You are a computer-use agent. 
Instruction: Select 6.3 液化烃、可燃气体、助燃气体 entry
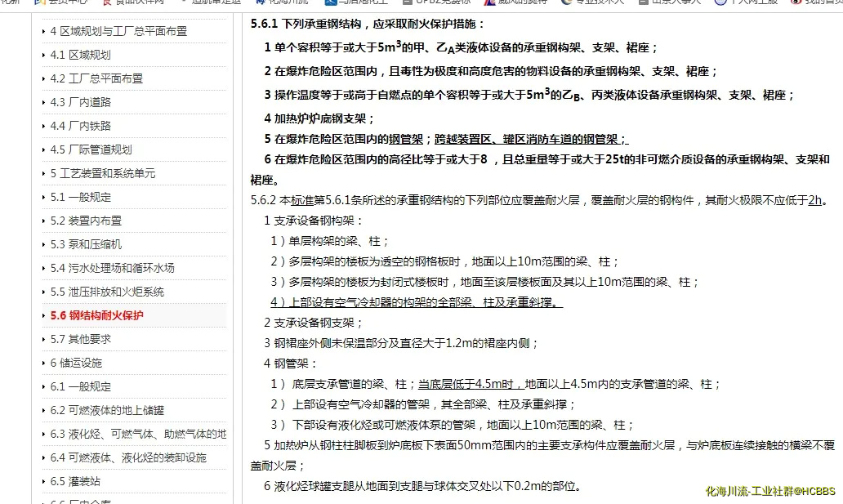click(138, 434)
